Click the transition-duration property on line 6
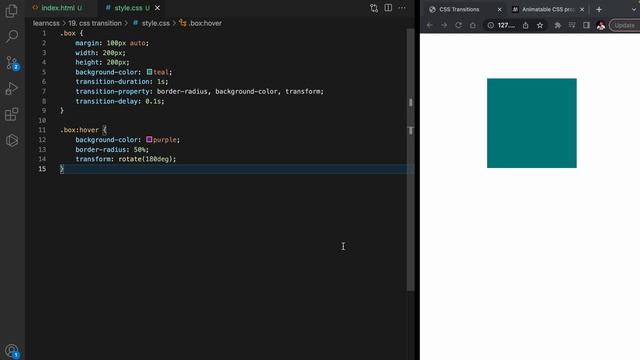The width and height of the screenshot is (640, 360). click(113, 82)
